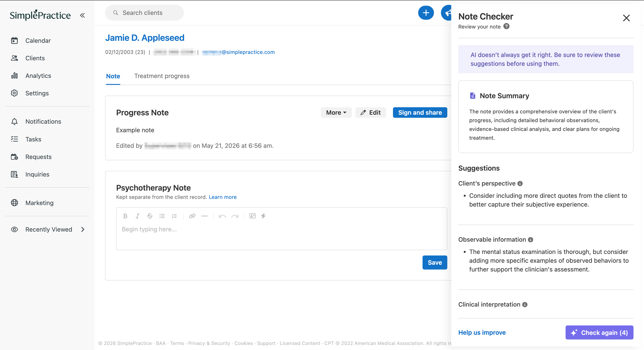The height and width of the screenshot is (350, 644).
Task: Click the Calendar icon in sidebar
Action: point(14,40)
